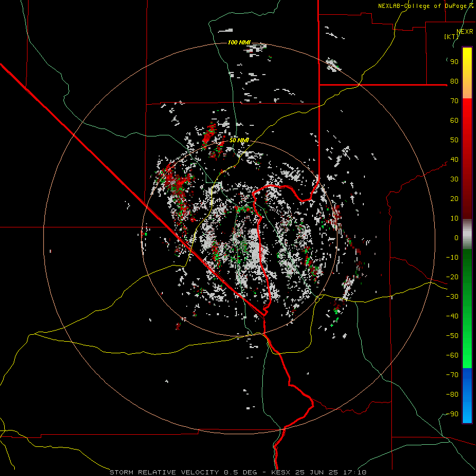
Task: Select the -50 value on velocity scale
Action: [452, 336]
